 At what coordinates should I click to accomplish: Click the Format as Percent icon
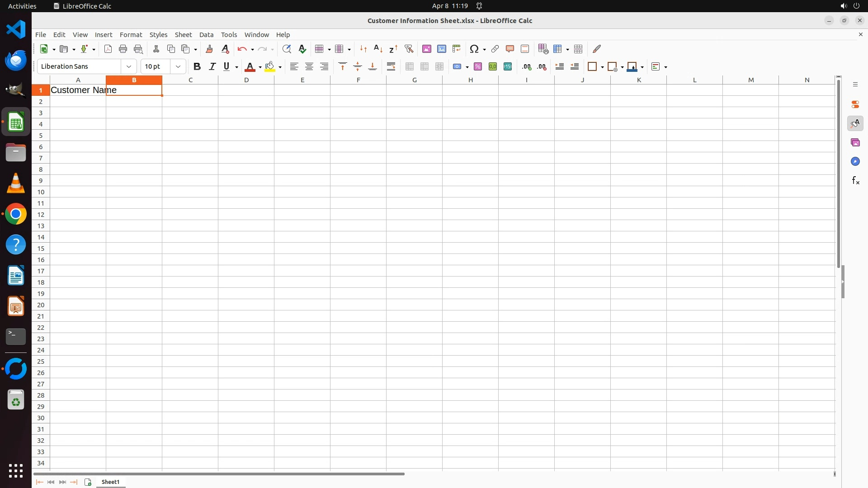(x=478, y=66)
